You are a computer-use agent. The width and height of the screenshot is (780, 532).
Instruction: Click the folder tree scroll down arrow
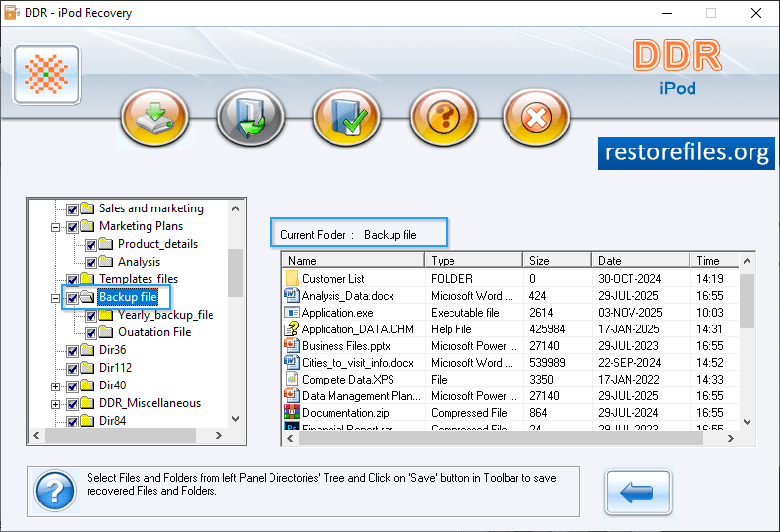236,419
